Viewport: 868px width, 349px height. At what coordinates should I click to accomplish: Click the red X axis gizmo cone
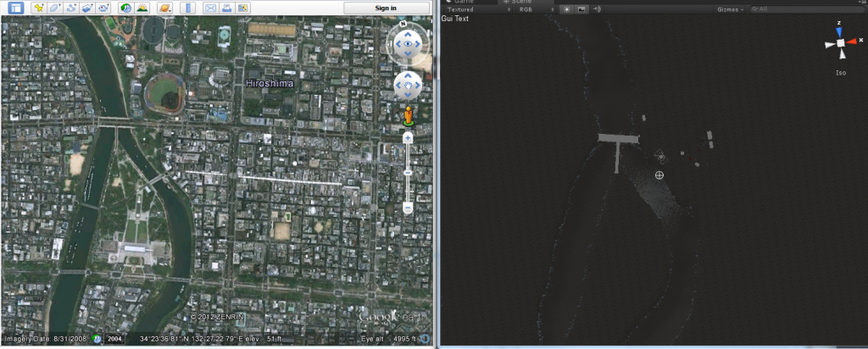851,41
